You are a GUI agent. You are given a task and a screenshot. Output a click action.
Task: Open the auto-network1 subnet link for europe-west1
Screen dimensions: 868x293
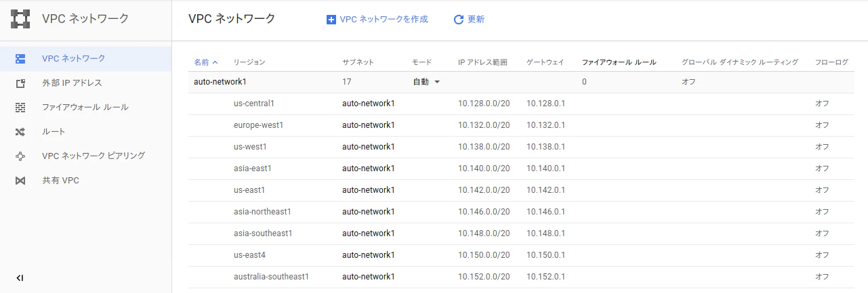[x=369, y=125]
